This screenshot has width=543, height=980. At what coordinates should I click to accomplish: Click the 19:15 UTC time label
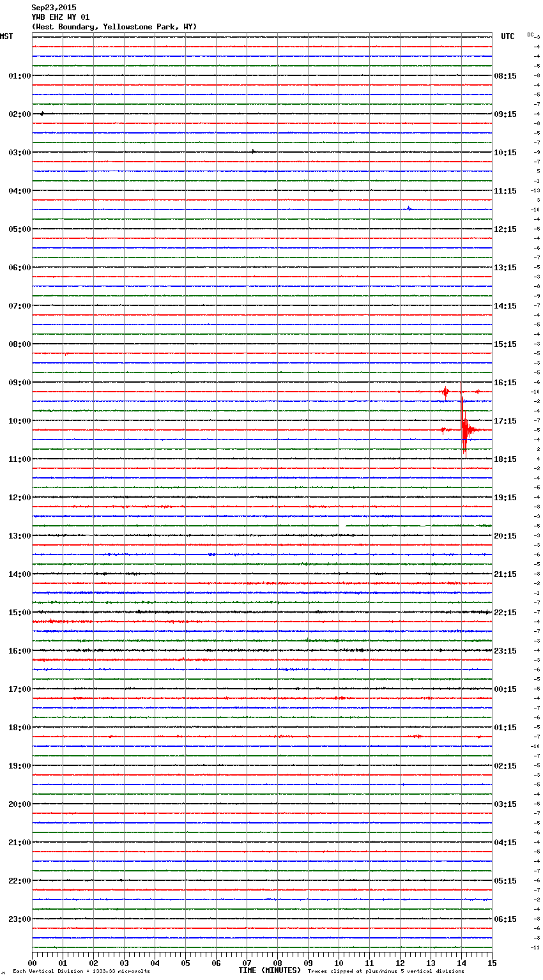click(505, 498)
